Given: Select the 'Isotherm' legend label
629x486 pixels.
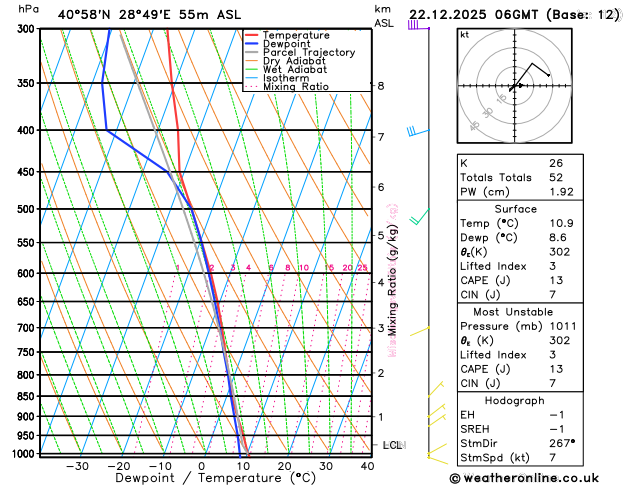Looking at the screenshot, I should click(x=286, y=78).
